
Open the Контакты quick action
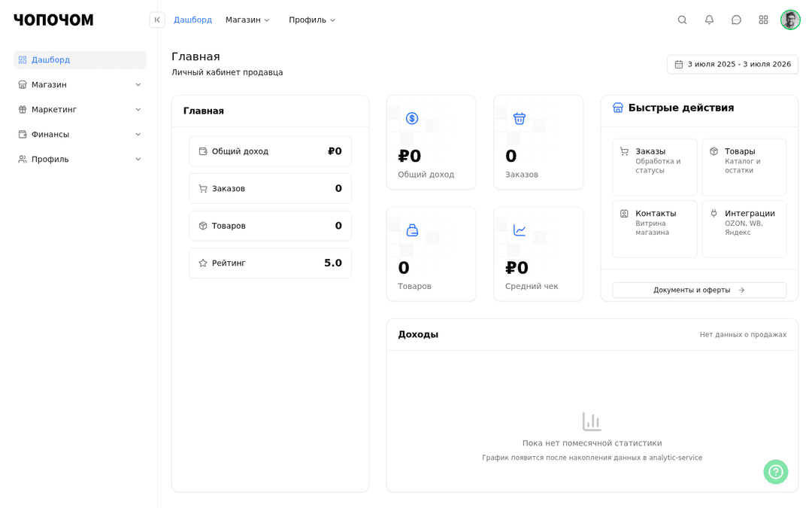pos(655,229)
